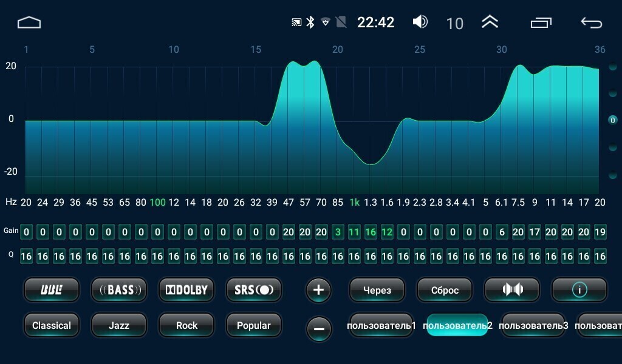Enable the DOLBY audio effect
The height and width of the screenshot is (364, 622).
pyautogui.click(x=186, y=290)
